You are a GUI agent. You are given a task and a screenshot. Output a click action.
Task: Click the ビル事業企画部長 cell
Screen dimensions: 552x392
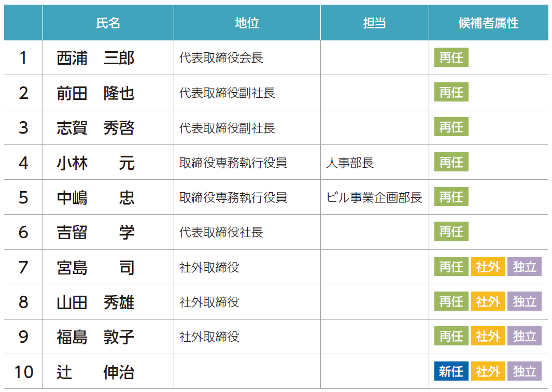374,197
